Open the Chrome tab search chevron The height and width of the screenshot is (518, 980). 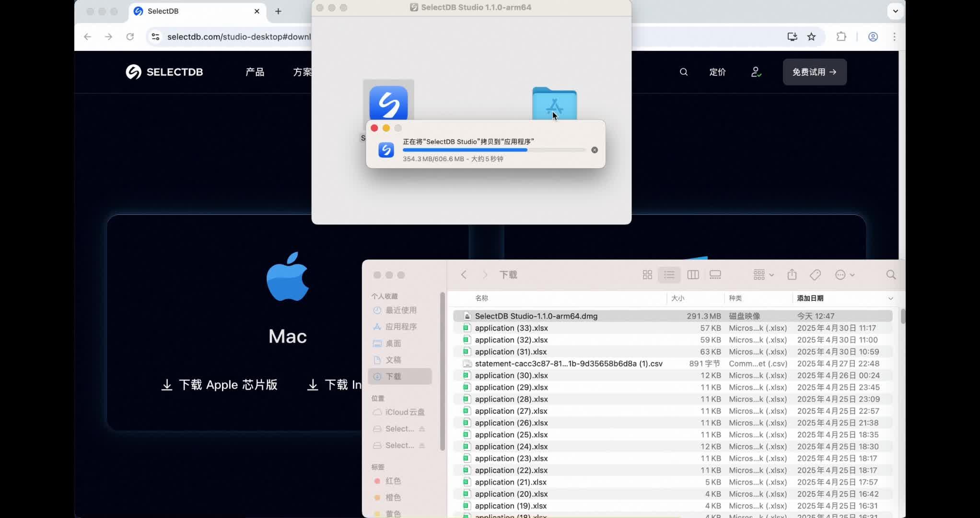click(x=895, y=11)
